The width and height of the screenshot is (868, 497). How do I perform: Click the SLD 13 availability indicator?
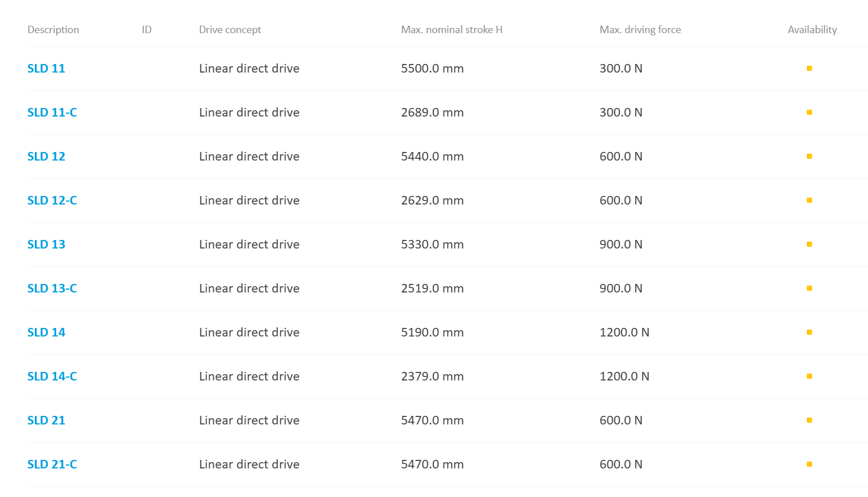(809, 245)
